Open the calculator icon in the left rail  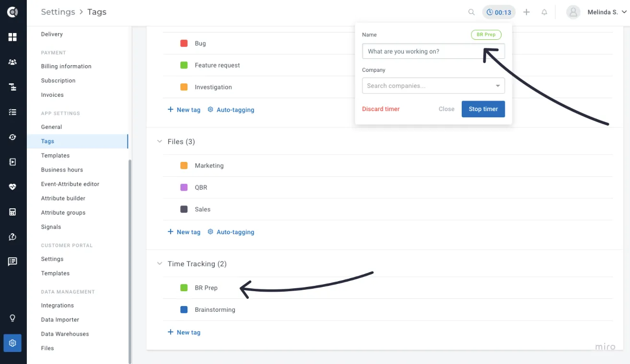(x=12, y=212)
